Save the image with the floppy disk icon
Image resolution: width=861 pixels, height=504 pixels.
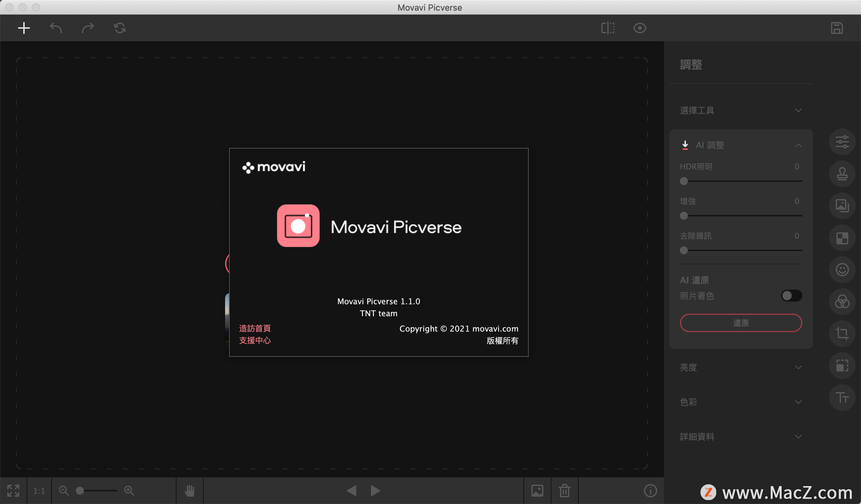(x=837, y=28)
